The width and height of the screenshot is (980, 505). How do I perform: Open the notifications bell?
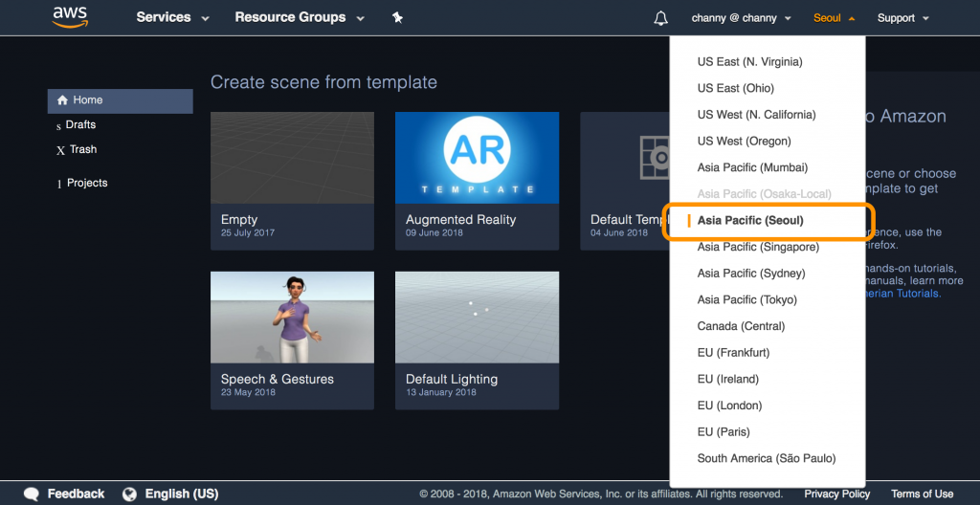point(660,18)
